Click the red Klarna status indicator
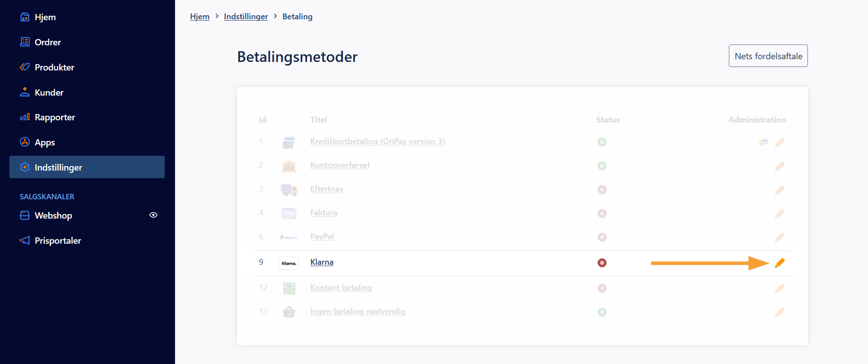Screen dimensions: 868x364 [602, 263]
